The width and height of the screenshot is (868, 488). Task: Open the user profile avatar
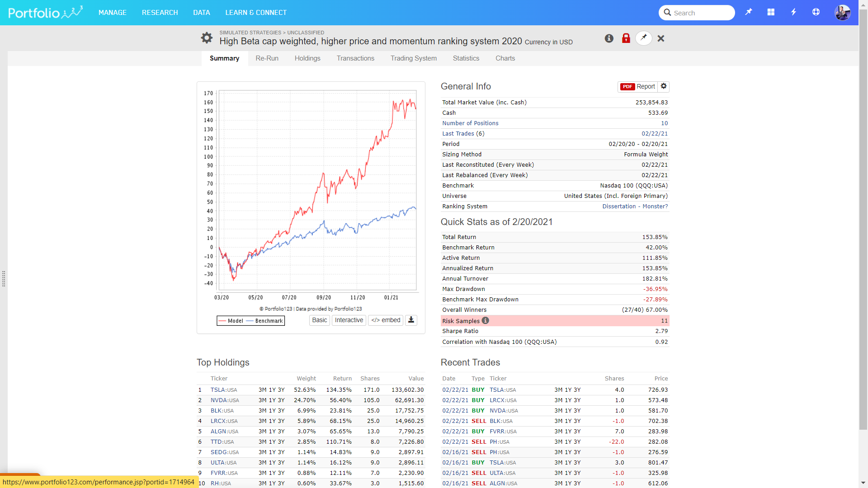coord(843,12)
